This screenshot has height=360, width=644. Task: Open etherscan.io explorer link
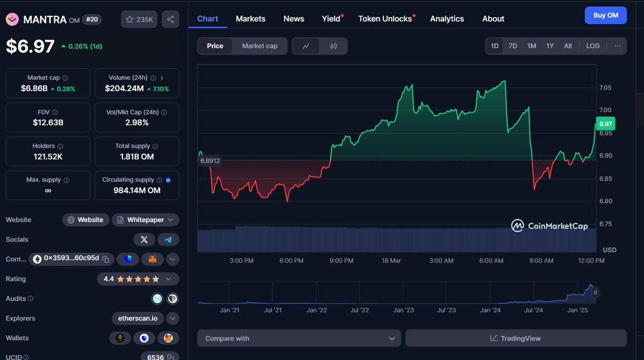coord(138,318)
